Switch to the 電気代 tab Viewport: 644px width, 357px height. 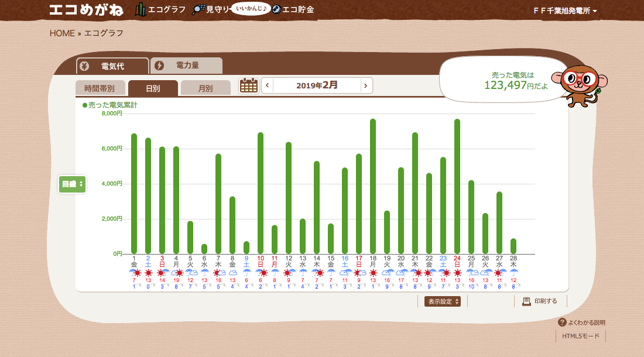click(x=112, y=66)
